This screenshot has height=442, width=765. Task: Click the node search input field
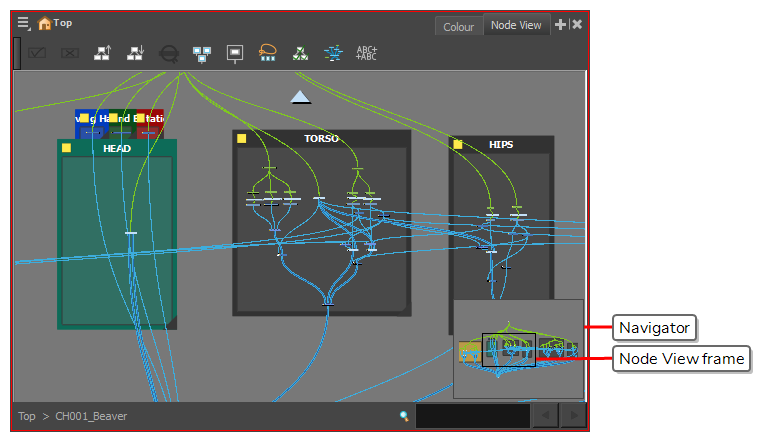472,415
